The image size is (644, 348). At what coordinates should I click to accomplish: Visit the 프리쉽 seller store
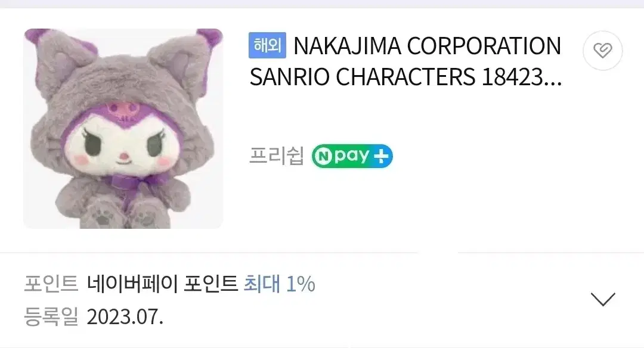[277, 156]
